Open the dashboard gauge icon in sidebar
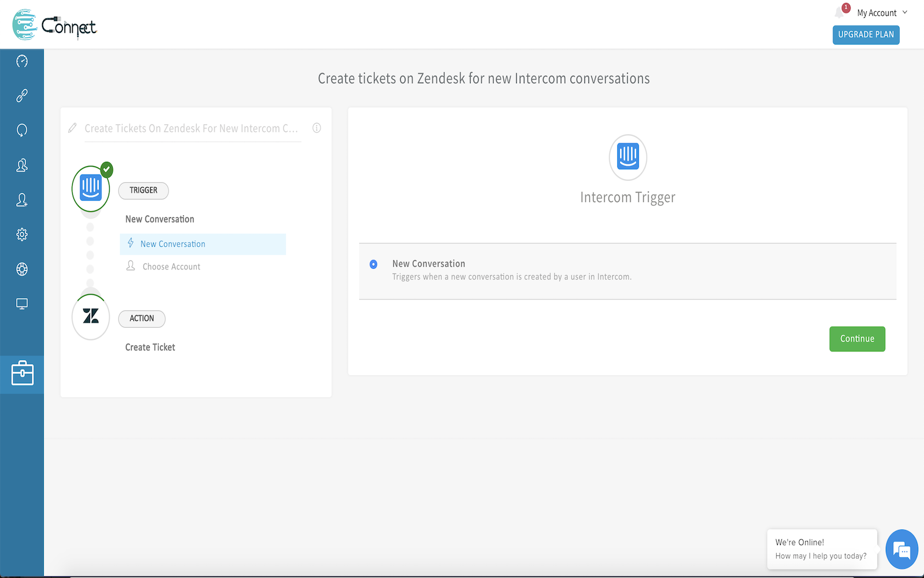 (x=22, y=61)
